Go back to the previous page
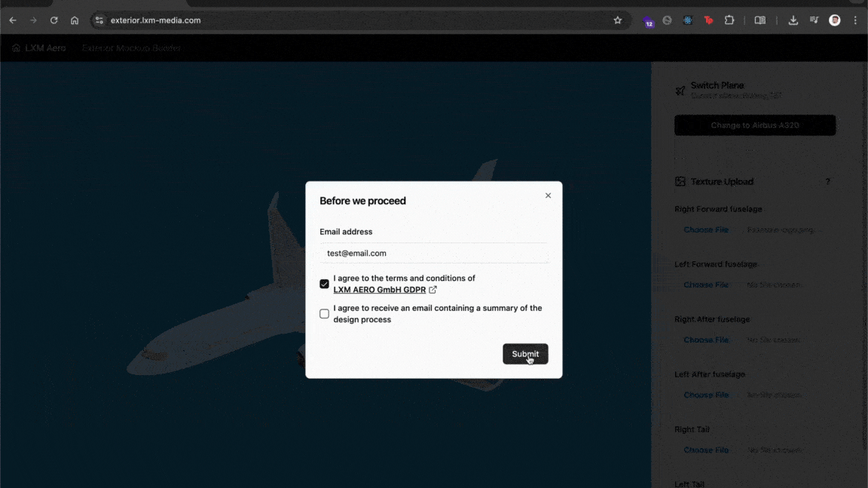The height and width of the screenshot is (488, 868). pyautogui.click(x=13, y=20)
